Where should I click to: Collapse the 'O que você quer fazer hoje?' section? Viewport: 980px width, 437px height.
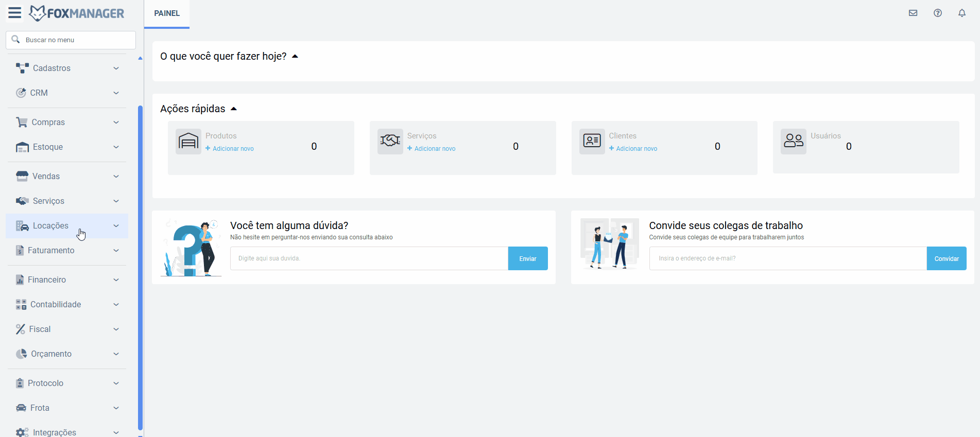[295, 57]
